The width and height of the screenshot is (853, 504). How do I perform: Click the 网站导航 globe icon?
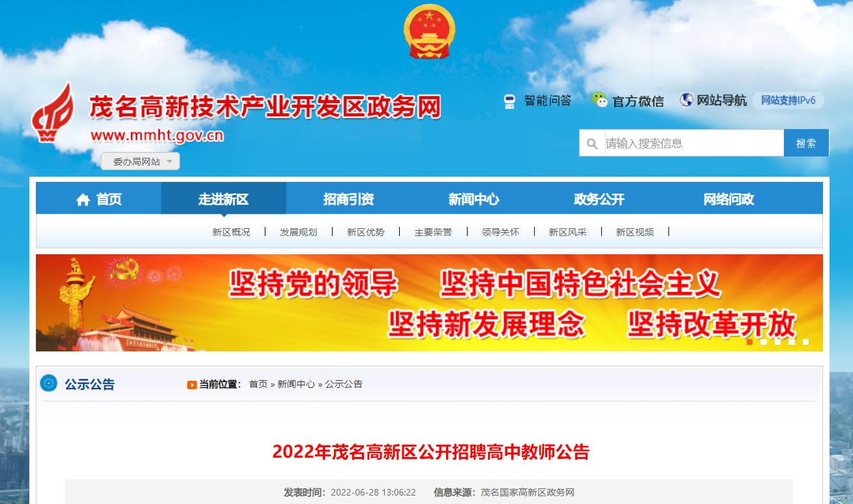687,100
